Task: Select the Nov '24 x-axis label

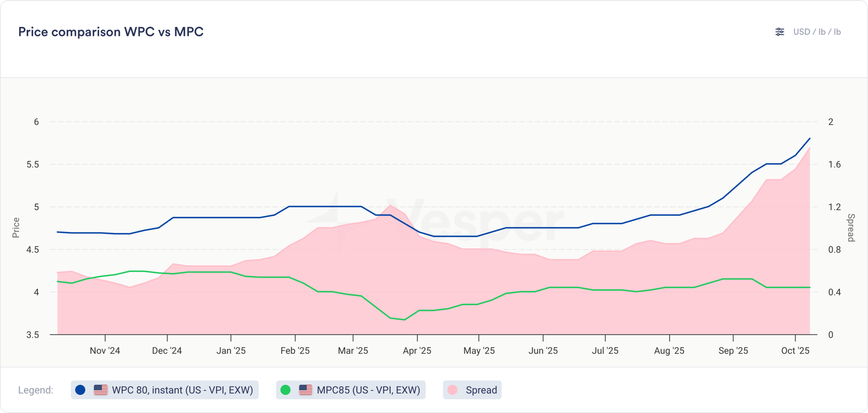Action: tap(105, 351)
